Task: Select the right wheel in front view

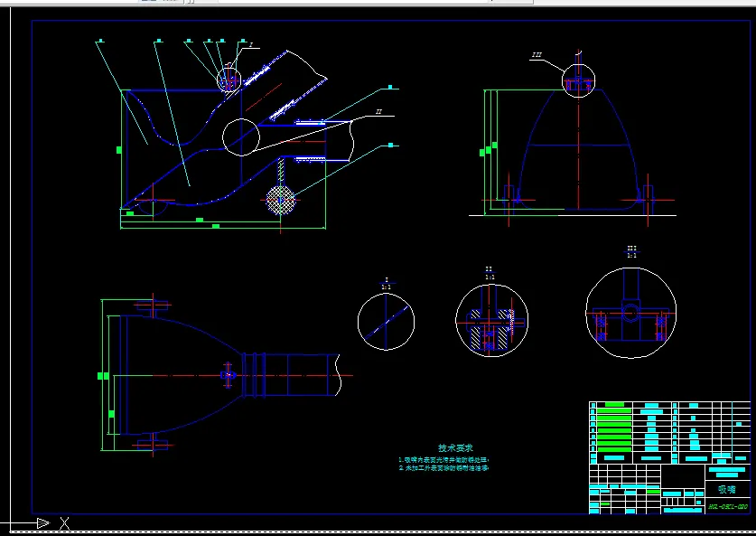Action: 648,200
